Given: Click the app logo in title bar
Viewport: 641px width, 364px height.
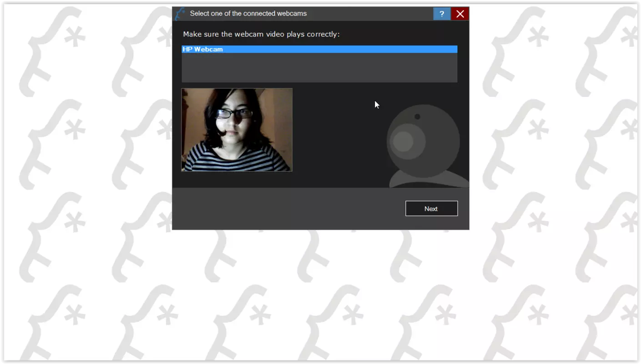Looking at the screenshot, I should pos(180,14).
